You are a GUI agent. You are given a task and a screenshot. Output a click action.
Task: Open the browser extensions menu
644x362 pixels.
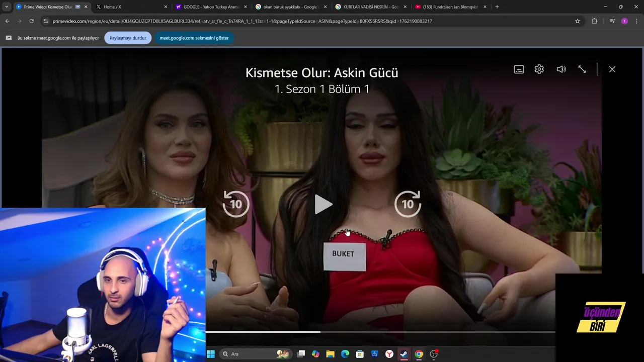pyautogui.click(x=595, y=21)
